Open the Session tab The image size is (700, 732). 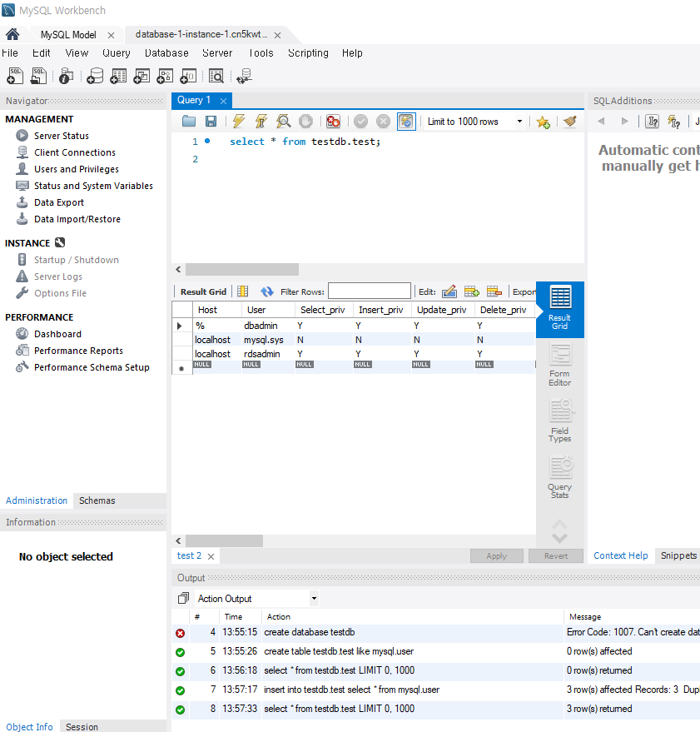[82, 726]
